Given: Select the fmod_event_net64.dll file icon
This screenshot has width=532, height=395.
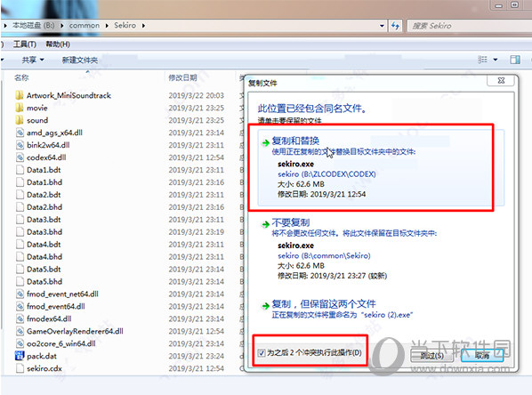Looking at the screenshot, I should point(20,294).
